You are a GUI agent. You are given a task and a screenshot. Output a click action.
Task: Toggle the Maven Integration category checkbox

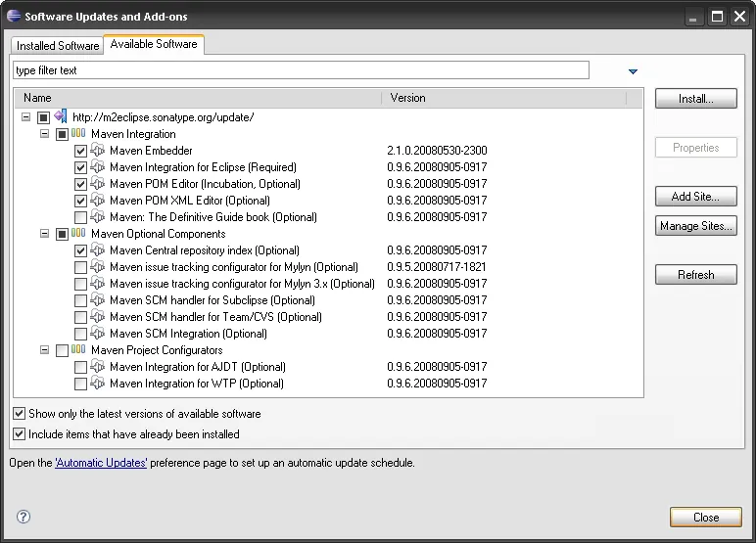(x=62, y=134)
